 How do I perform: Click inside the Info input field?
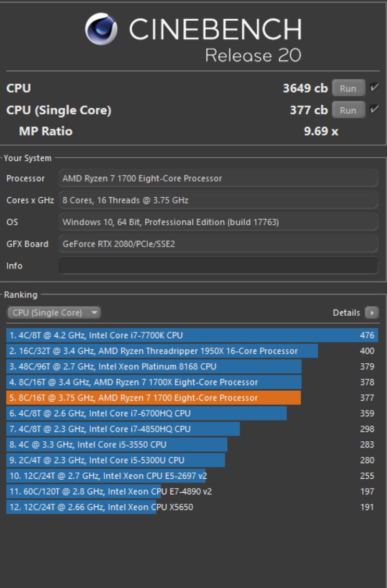click(219, 265)
